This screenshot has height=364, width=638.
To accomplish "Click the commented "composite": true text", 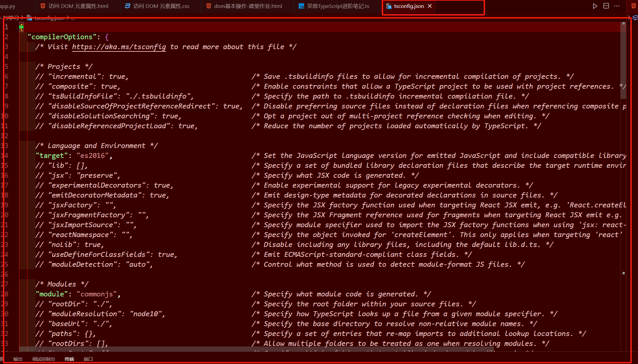I will (x=78, y=86).
